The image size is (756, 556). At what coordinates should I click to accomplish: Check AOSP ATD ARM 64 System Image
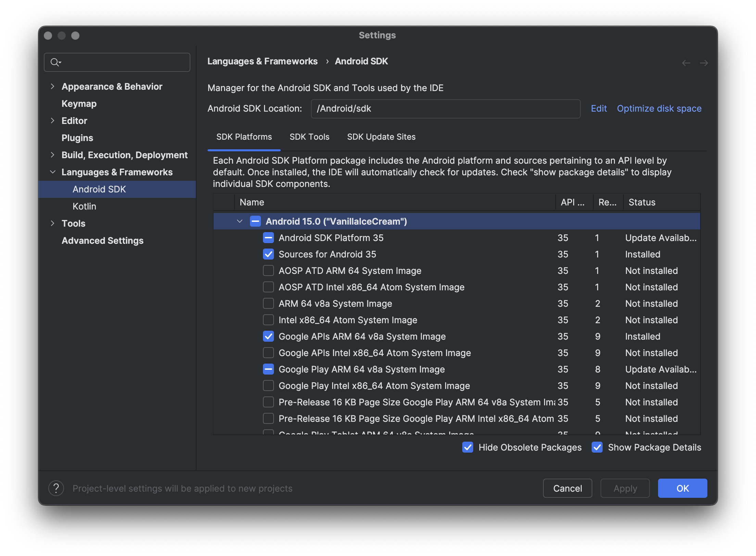268,270
